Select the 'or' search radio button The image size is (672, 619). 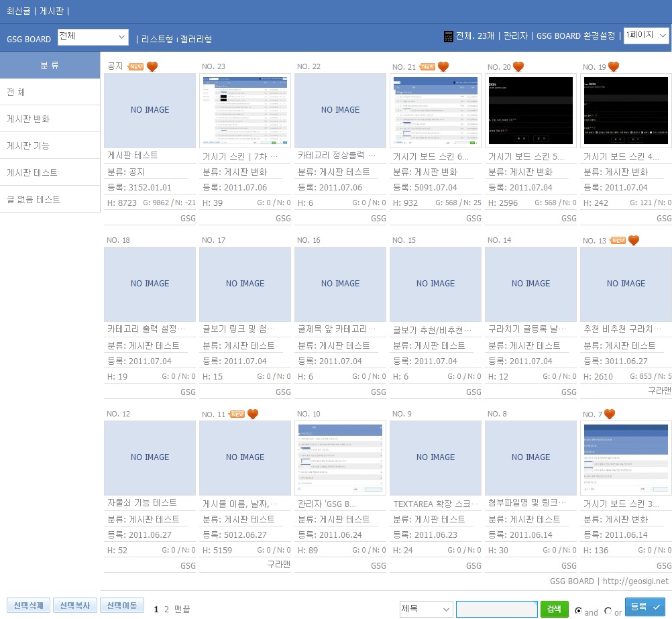pos(608,611)
